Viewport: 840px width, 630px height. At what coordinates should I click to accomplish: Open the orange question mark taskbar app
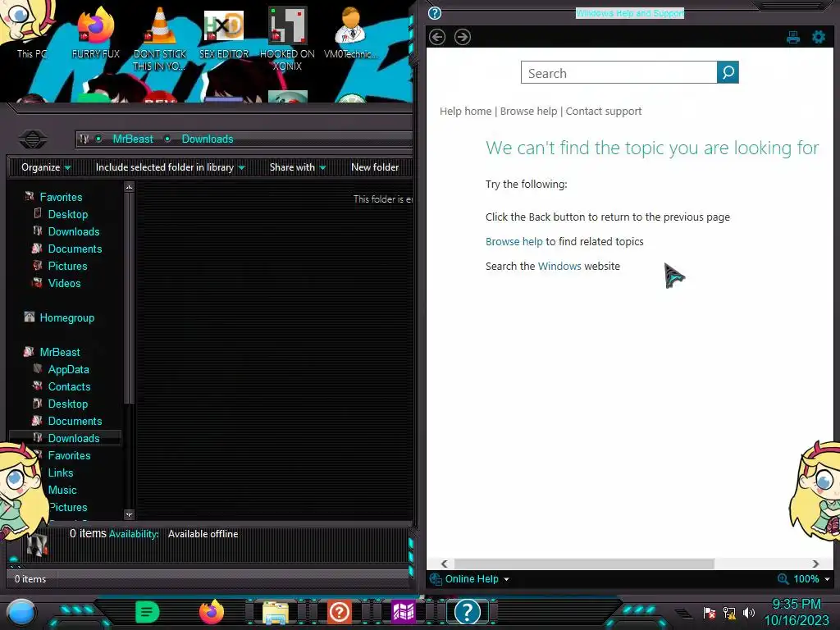tap(339, 612)
